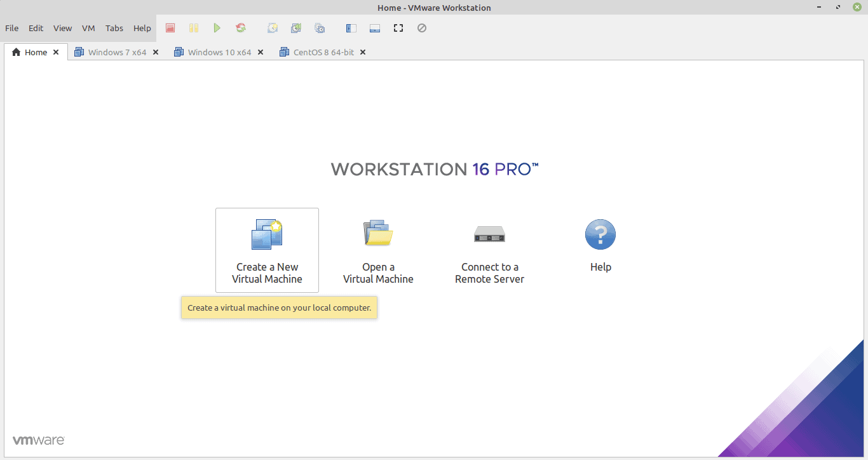Open the Help menu in the menu bar
Image resolution: width=868 pixels, height=460 pixels.
click(142, 28)
